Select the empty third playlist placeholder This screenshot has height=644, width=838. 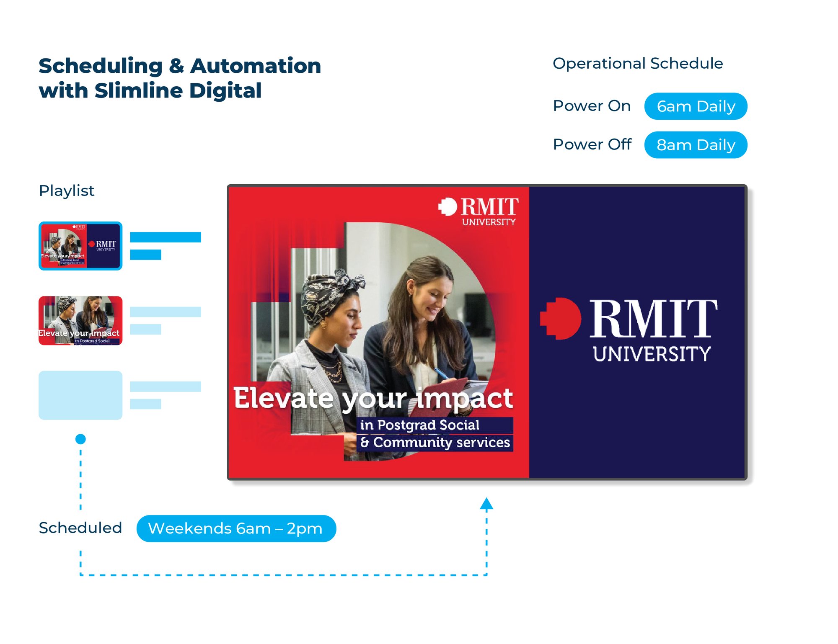coord(80,395)
